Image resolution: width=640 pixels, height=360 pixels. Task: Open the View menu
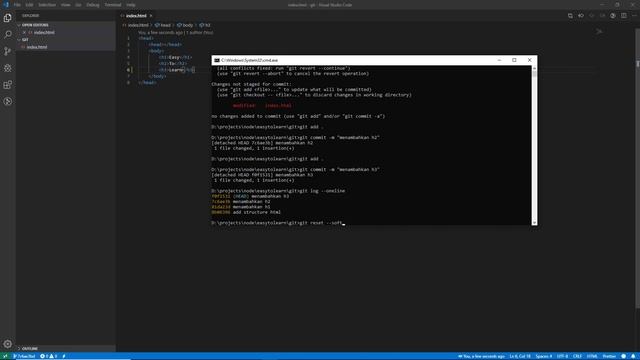[65, 5]
